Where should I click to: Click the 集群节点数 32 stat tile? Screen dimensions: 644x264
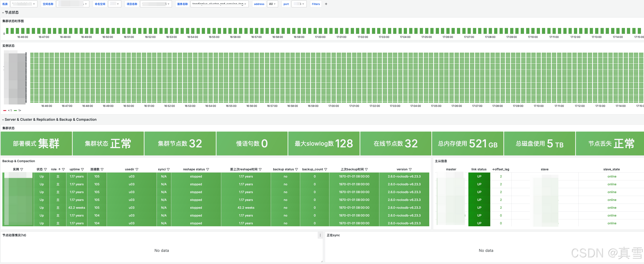point(180,143)
